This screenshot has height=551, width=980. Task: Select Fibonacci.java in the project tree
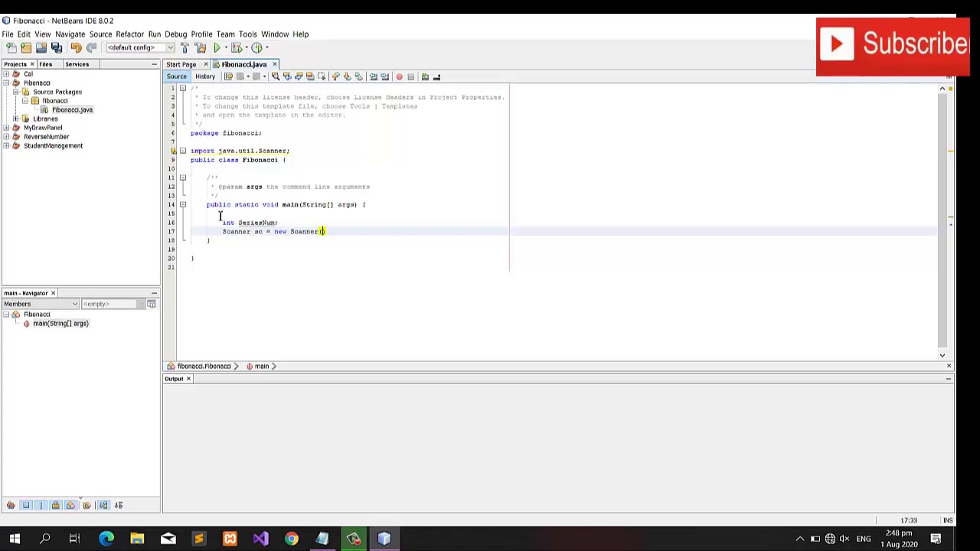pos(72,109)
